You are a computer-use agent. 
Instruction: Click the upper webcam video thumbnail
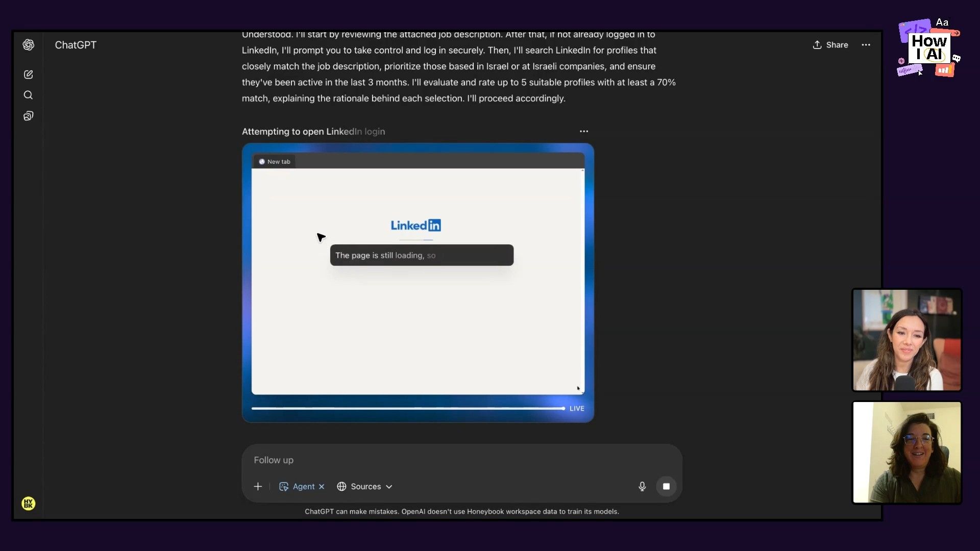tap(907, 340)
